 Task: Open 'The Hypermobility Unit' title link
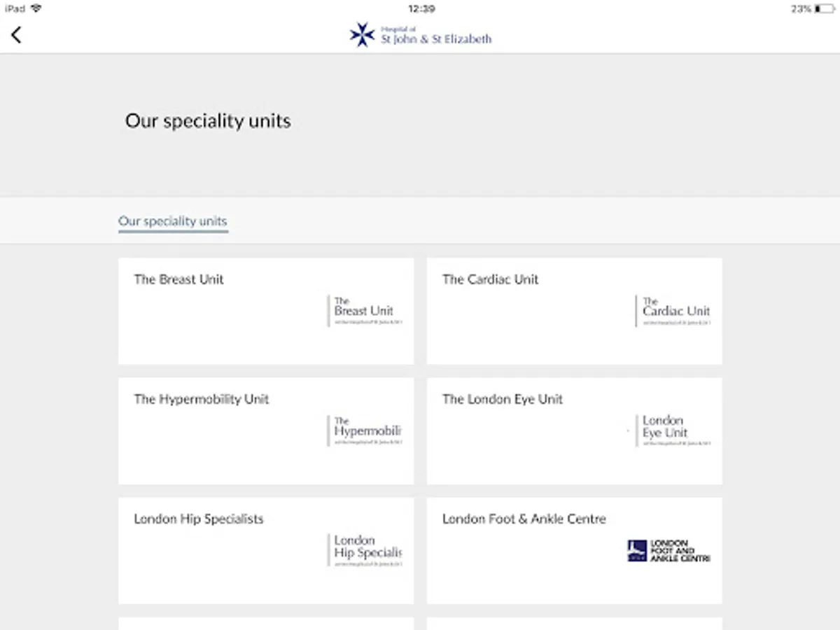(x=202, y=399)
